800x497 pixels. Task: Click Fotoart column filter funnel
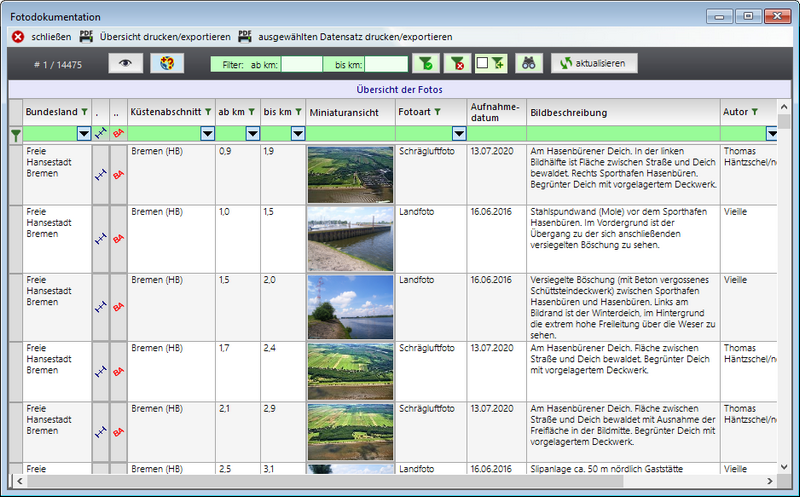pos(437,112)
